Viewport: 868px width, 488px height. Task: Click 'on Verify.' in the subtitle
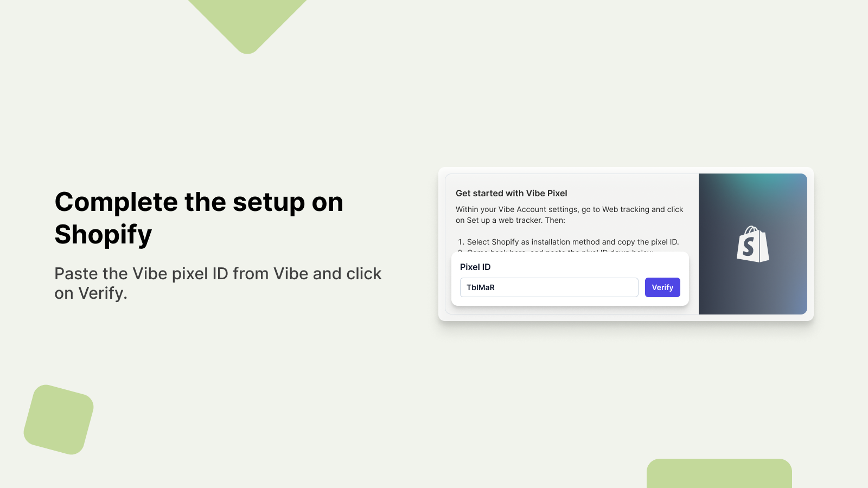coord(91,293)
